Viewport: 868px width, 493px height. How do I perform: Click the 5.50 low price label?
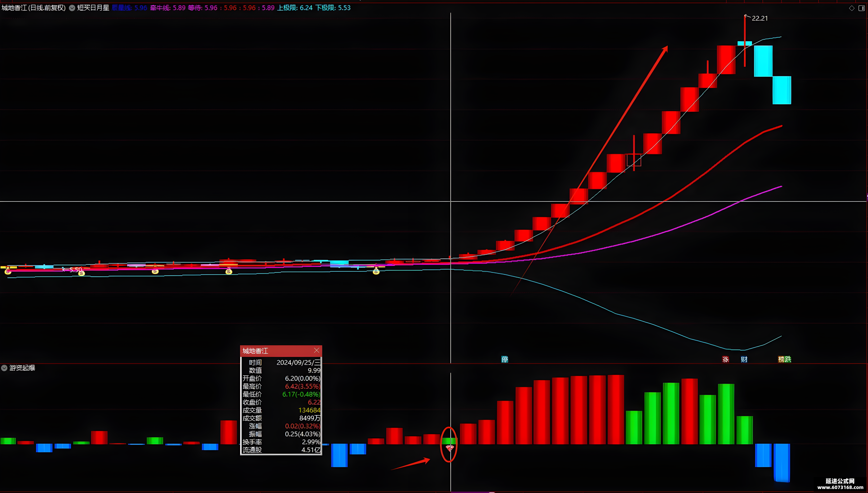pyautogui.click(x=76, y=270)
